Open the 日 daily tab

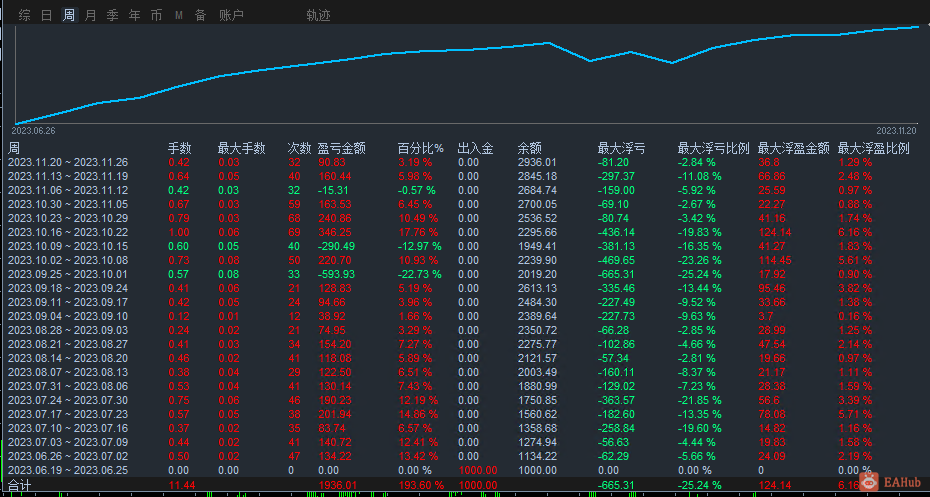point(47,15)
